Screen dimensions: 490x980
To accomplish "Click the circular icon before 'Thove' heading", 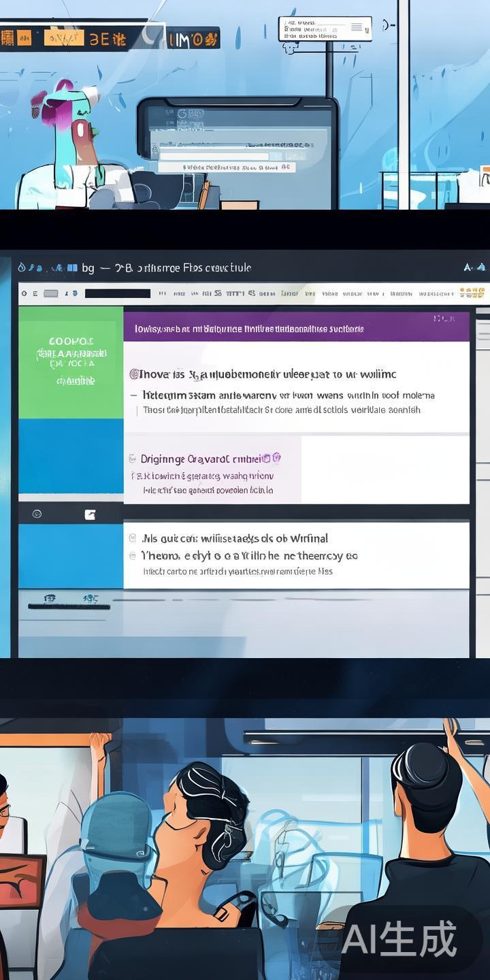I will (x=134, y=374).
